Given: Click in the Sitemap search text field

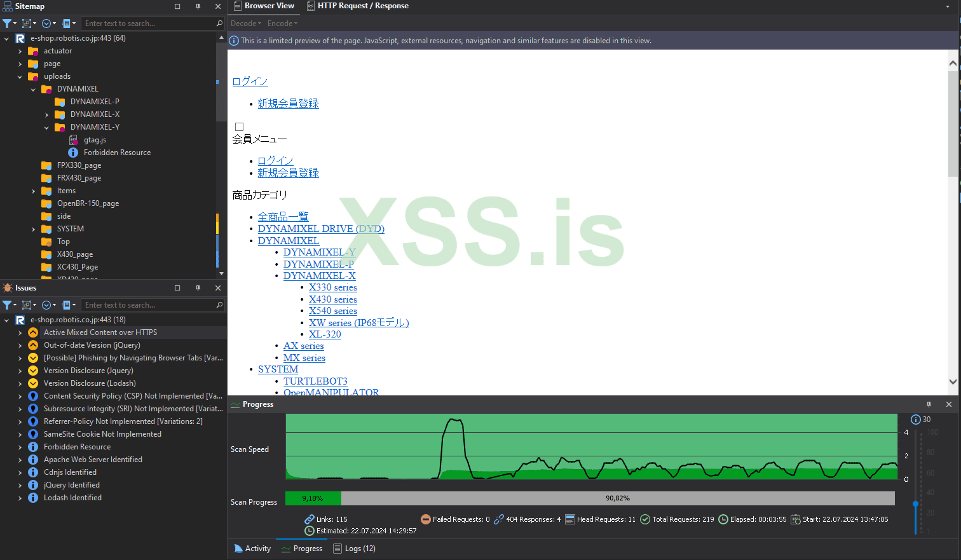Looking at the screenshot, I should (149, 24).
